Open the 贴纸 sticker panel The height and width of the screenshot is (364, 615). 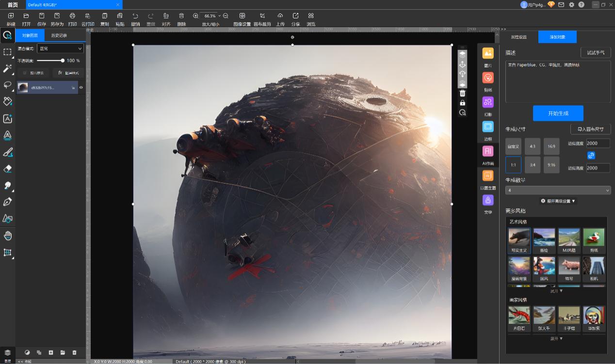point(488,78)
